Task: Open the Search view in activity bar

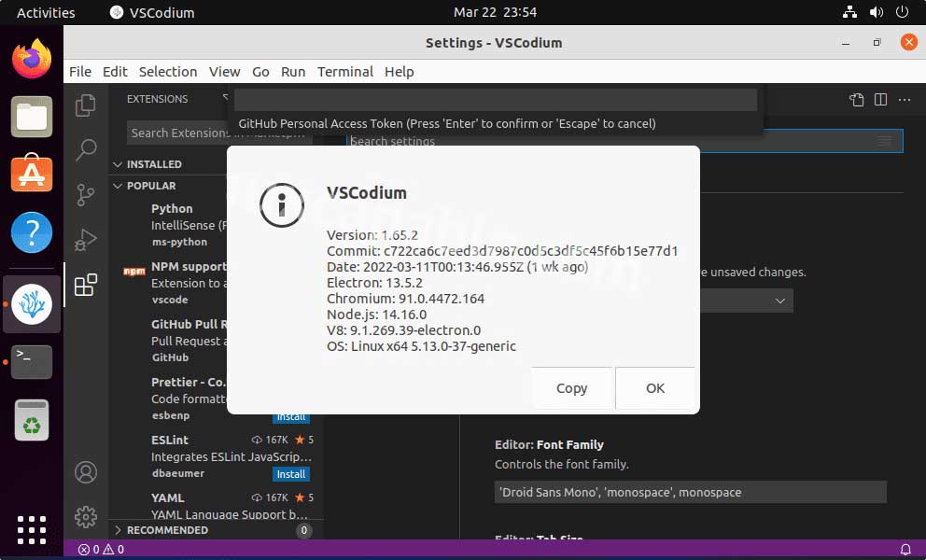Action: (x=86, y=149)
